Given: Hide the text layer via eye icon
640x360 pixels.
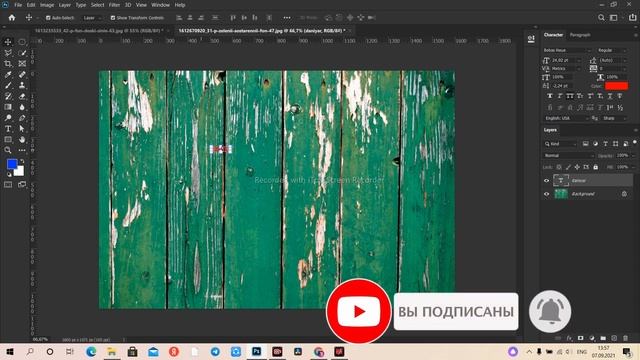Looking at the screenshot, I should coord(547,180).
